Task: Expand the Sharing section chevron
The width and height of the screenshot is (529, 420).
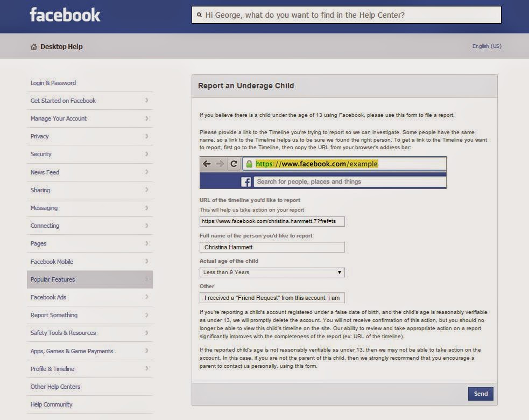Action: pyautogui.click(x=146, y=190)
